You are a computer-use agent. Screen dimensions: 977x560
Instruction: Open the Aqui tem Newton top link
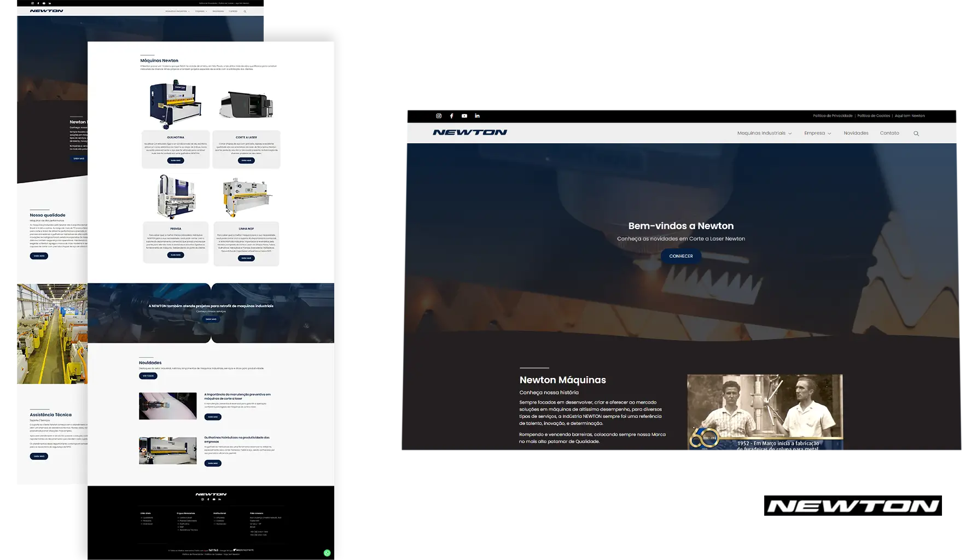click(910, 116)
